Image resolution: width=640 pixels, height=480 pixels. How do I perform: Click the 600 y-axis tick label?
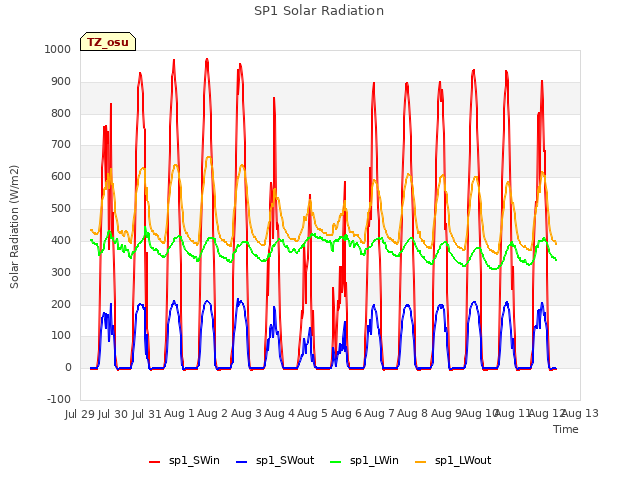(x=61, y=176)
